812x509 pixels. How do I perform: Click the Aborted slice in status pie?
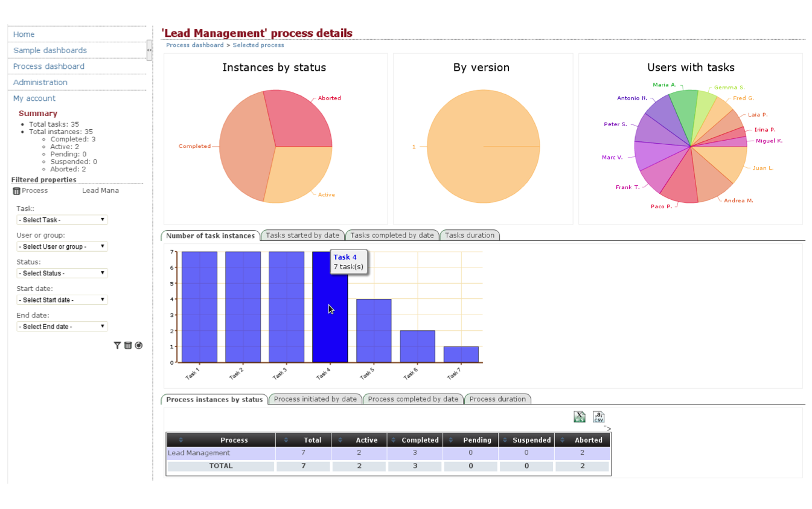[x=299, y=118]
